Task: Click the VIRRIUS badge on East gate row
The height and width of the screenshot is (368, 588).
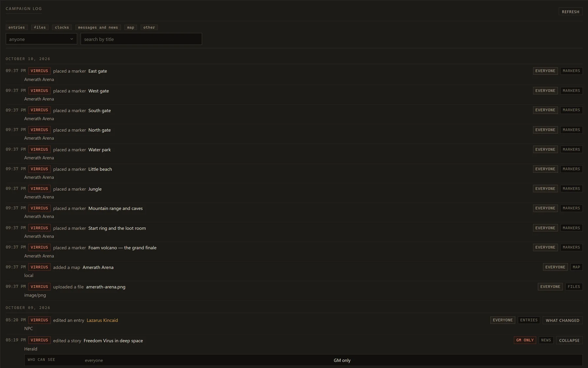Action: (x=39, y=71)
